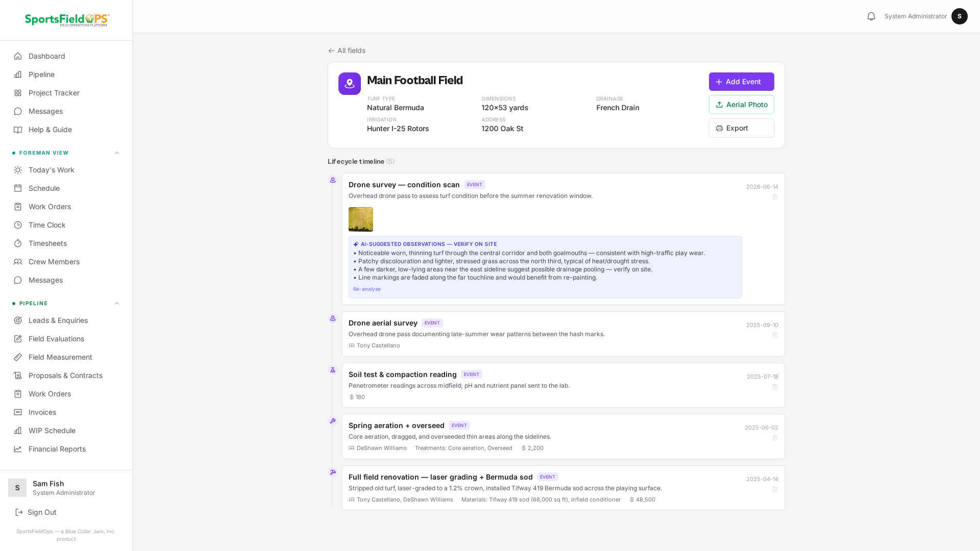This screenshot has height=551, width=980.
Task: Delete the Spring aeration + overseed event
Action: 775,438
